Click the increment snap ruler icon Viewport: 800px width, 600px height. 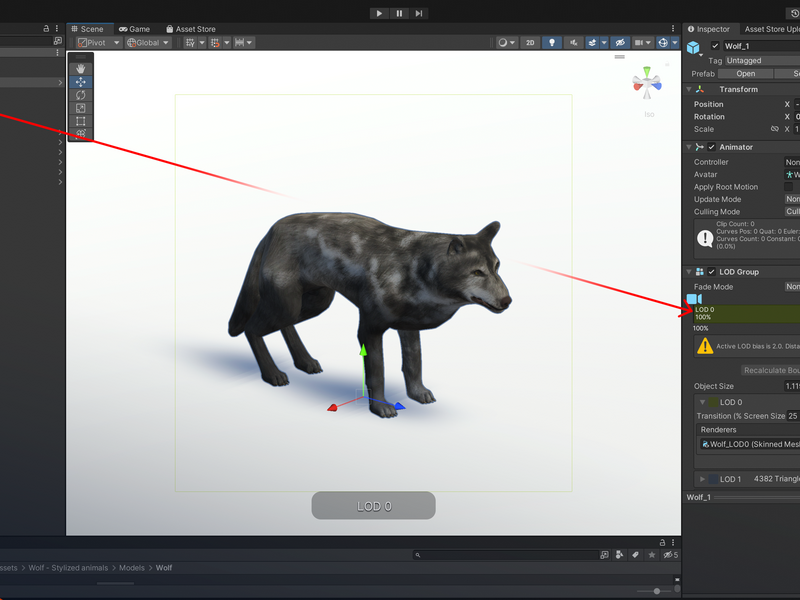tap(239, 43)
